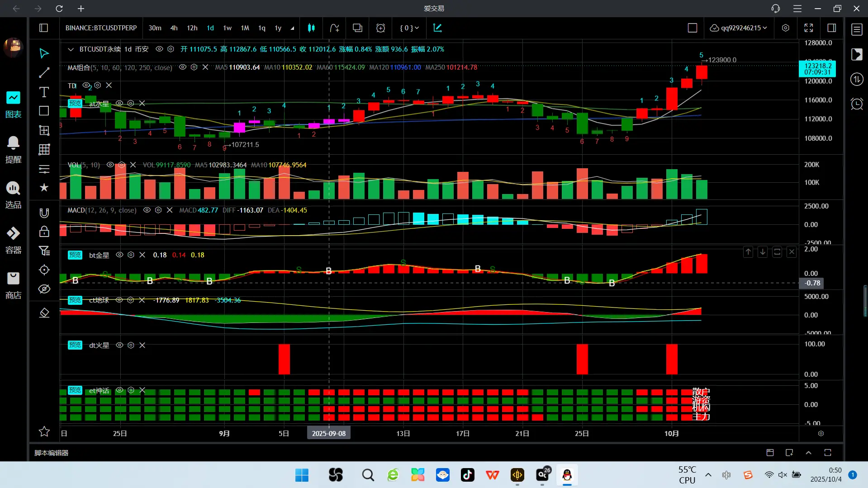Open the candlestick chart type selector

311,28
